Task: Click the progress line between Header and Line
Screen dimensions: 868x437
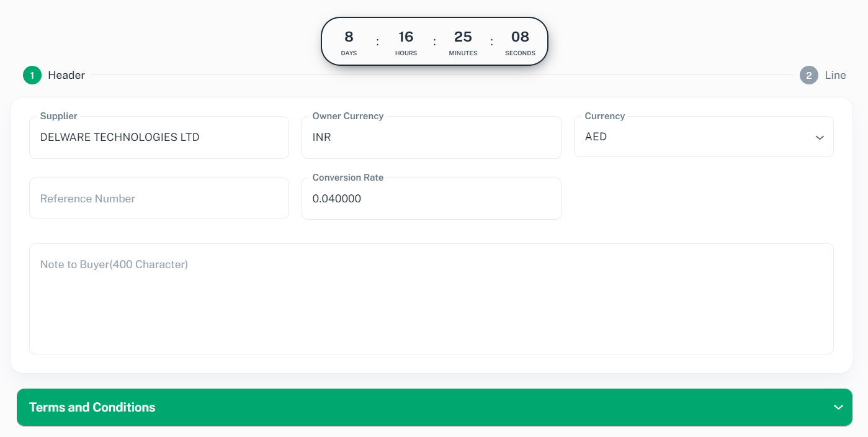Action: [x=442, y=75]
